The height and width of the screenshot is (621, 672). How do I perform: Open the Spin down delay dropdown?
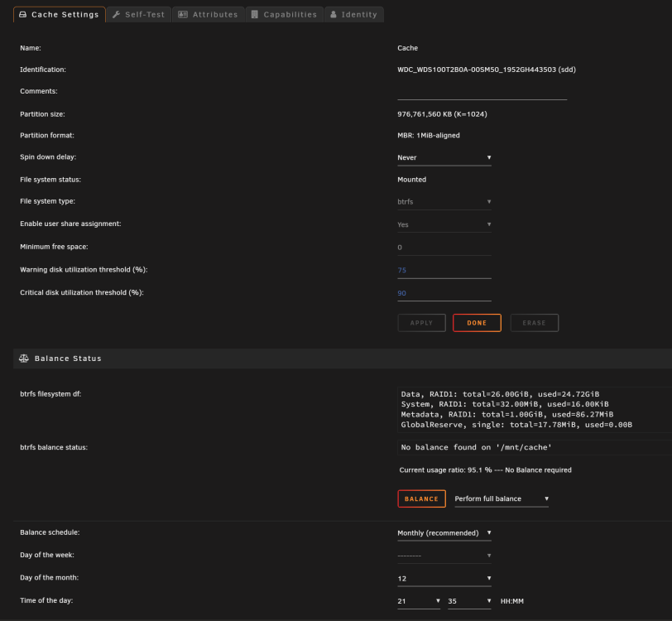click(444, 157)
